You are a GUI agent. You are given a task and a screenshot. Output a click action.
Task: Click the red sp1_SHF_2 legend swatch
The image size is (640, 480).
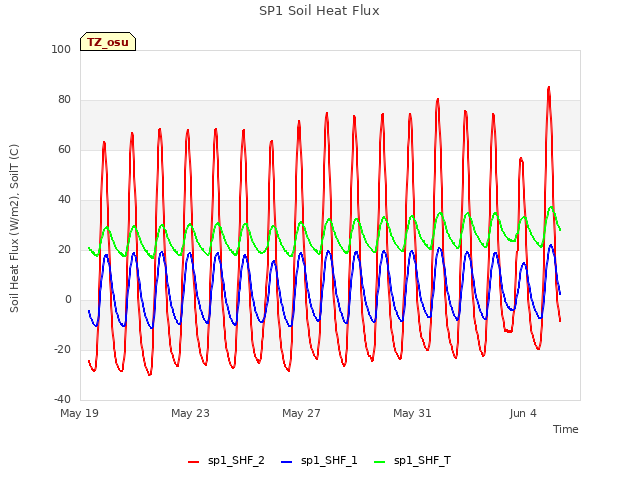pos(193,462)
